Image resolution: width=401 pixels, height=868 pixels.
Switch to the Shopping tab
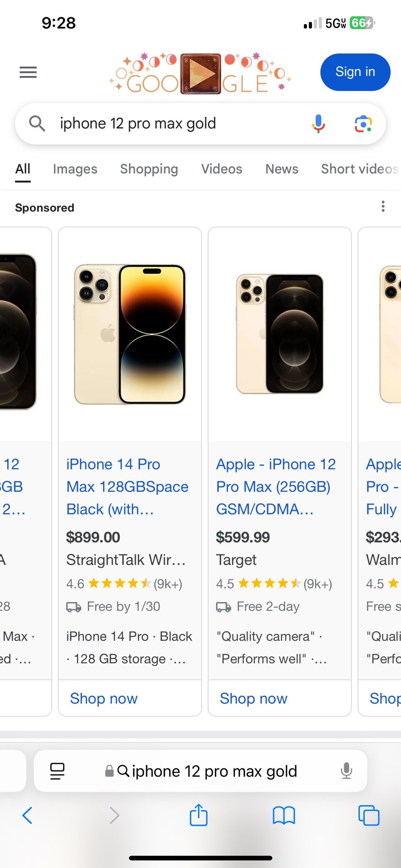pyautogui.click(x=149, y=169)
